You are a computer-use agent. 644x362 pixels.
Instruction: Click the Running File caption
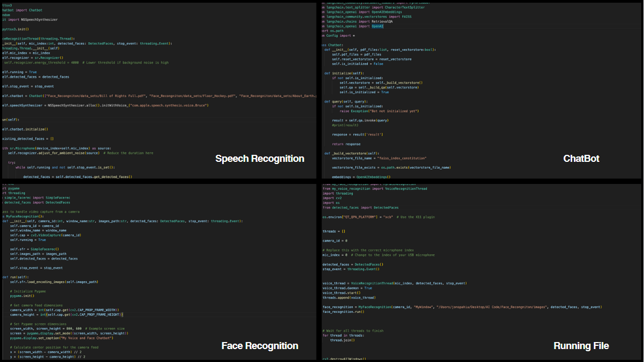[581, 346]
